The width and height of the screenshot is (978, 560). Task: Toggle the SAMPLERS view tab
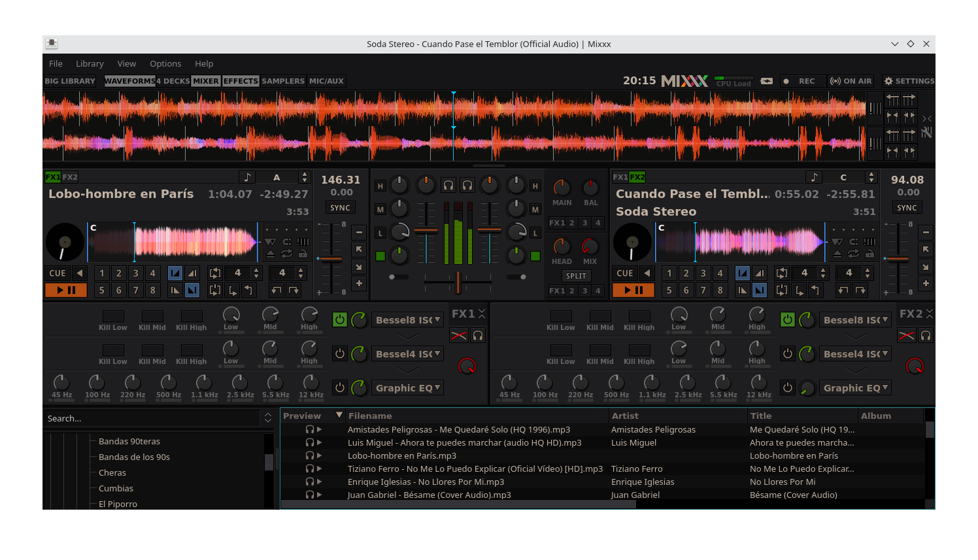click(x=283, y=81)
